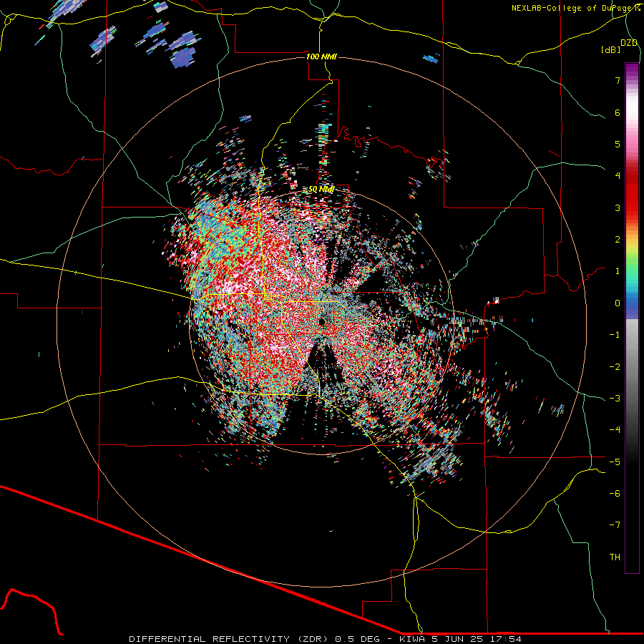Click the ZDR color scale bar
Screen dimensions: 644x644
coord(632,318)
